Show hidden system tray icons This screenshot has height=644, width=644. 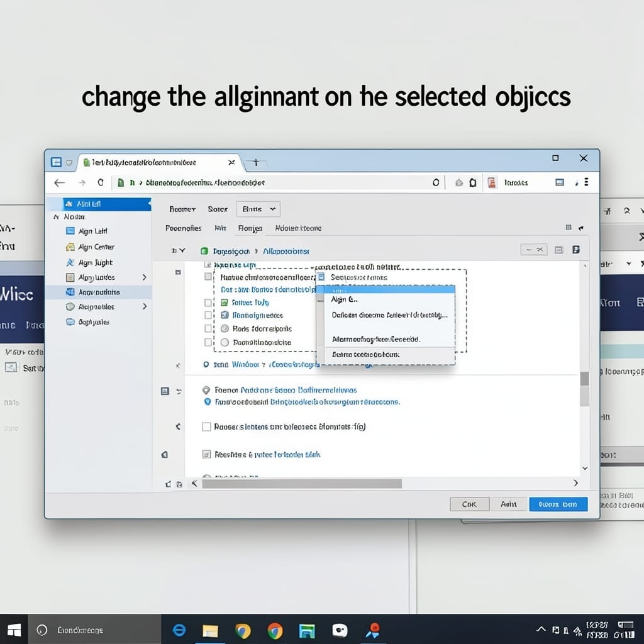541,629
